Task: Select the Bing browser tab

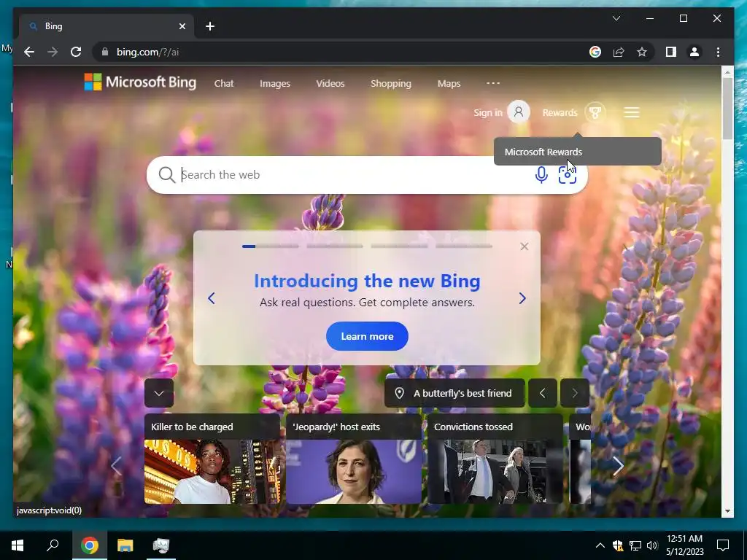Action: click(x=107, y=26)
